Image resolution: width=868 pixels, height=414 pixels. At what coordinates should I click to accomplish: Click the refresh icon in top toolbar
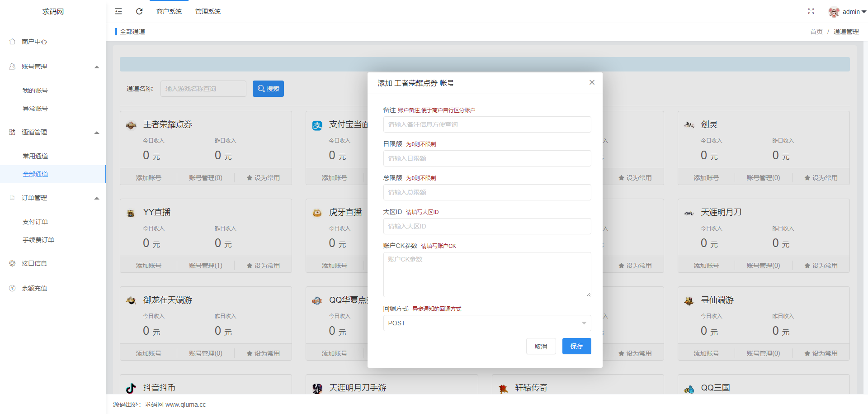click(139, 11)
